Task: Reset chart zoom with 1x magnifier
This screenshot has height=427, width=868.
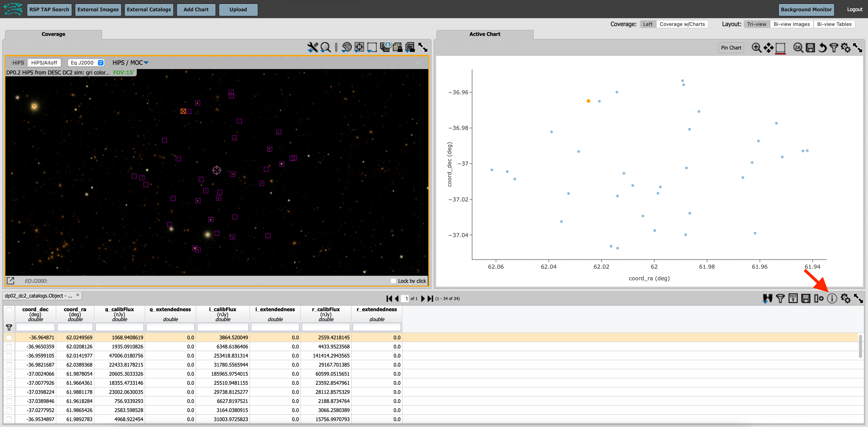Action: tap(798, 47)
